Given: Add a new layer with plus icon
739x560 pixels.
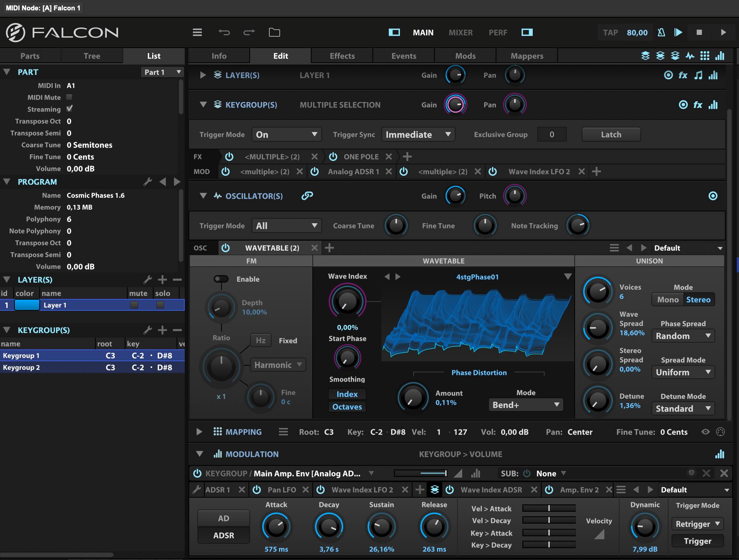Looking at the screenshot, I should coord(162,280).
